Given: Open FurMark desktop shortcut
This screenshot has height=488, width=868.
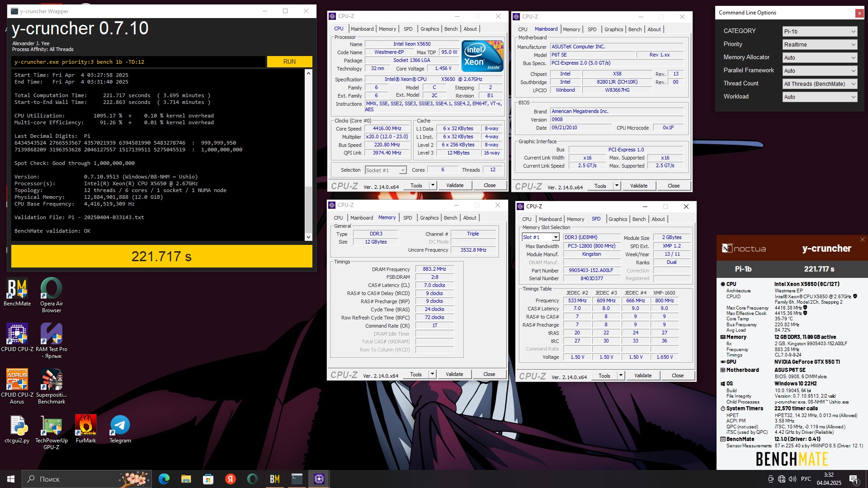Looking at the screenshot, I should (86, 429).
